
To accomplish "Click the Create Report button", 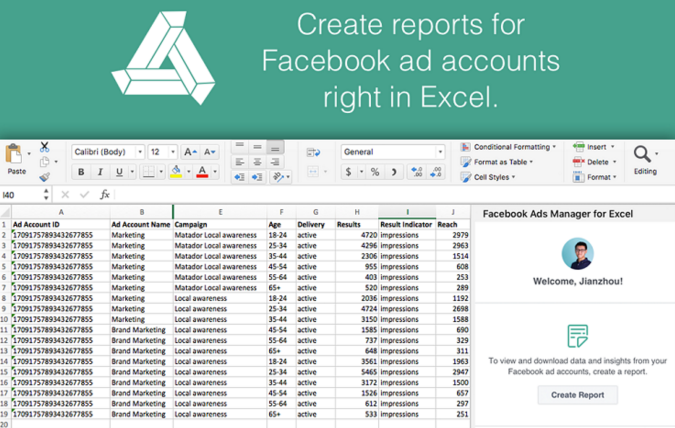I will [577, 395].
